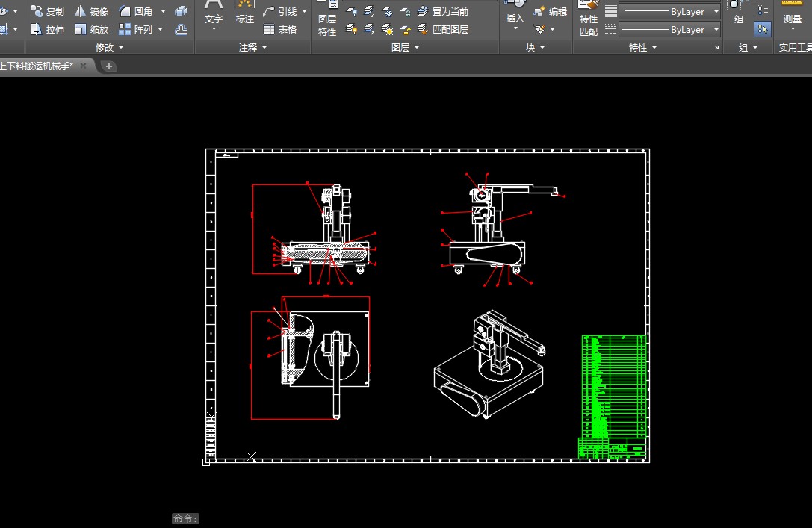Click the edit attributes icon below 编辑
Image resolution: width=812 pixels, height=528 pixels.
(540, 30)
